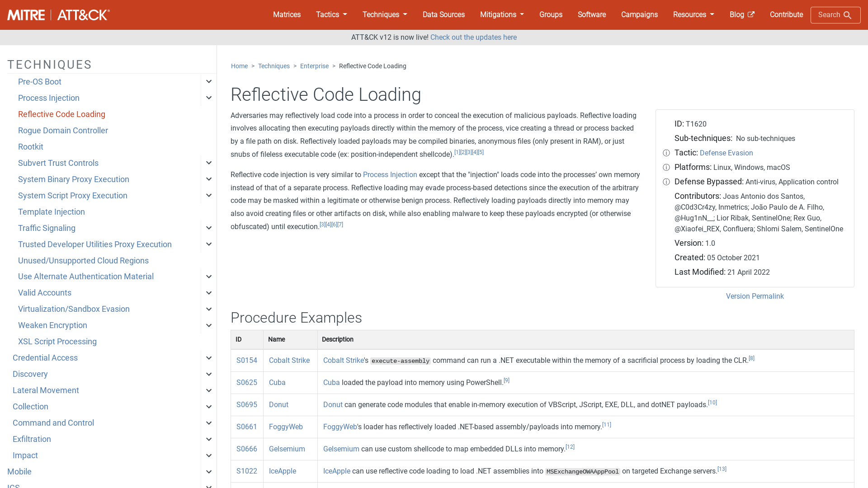Click citation [13] in IceApple row

[x=722, y=469]
